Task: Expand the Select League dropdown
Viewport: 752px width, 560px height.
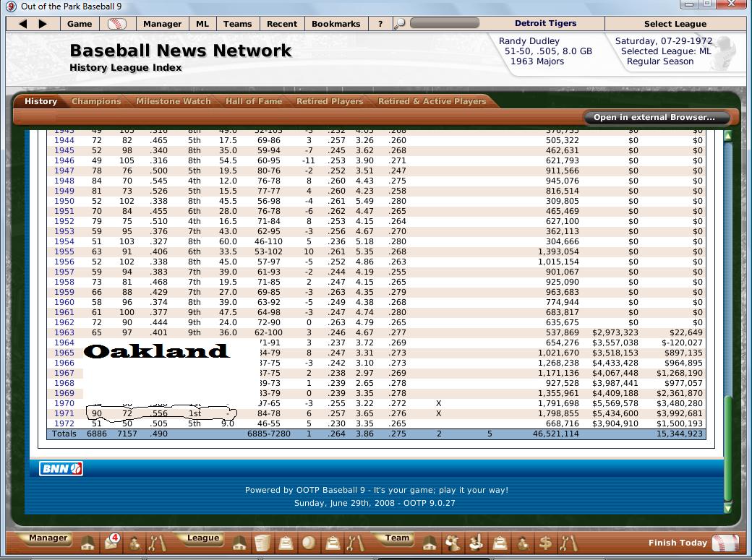Action: [675, 24]
